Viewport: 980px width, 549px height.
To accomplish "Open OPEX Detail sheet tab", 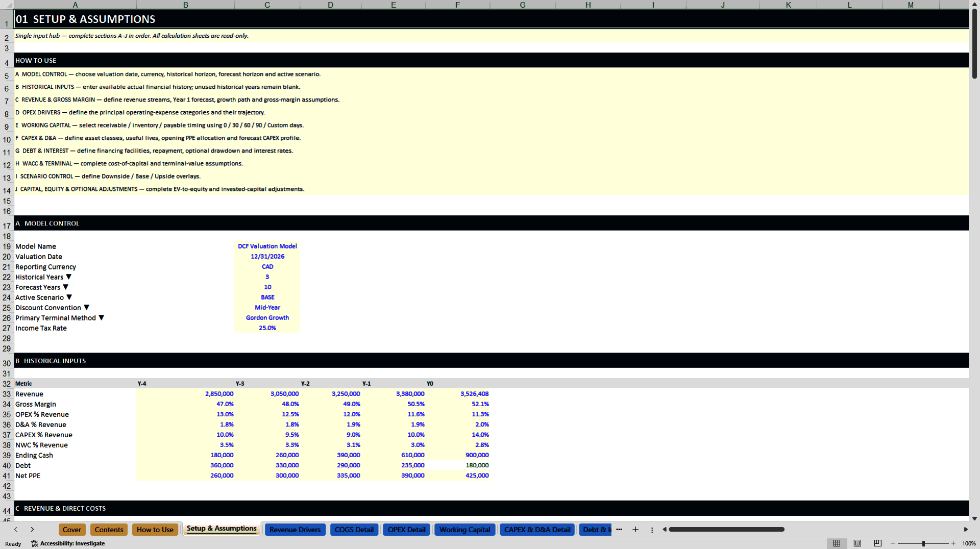I will pyautogui.click(x=406, y=530).
